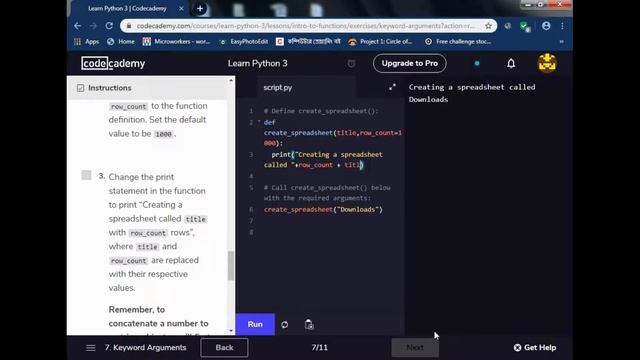Toggle the Instructions checkbox icon
This screenshot has width=640, height=360.
pos(80,88)
